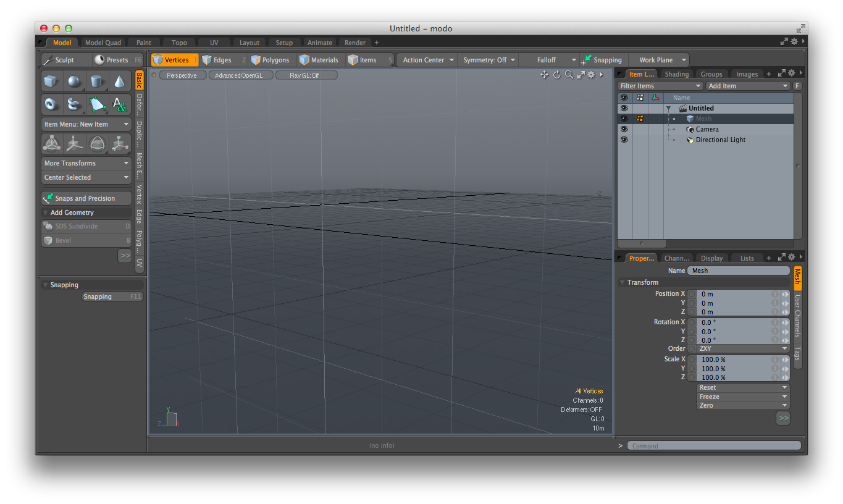Activate the universal Transform tool icon
Viewport: 843px width, 504px height.
(52, 144)
